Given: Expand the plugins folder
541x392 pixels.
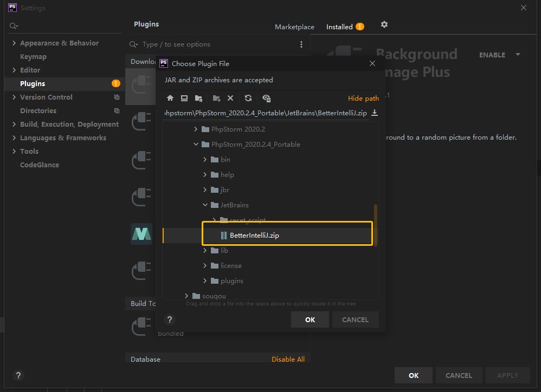Looking at the screenshot, I should 205,281.
